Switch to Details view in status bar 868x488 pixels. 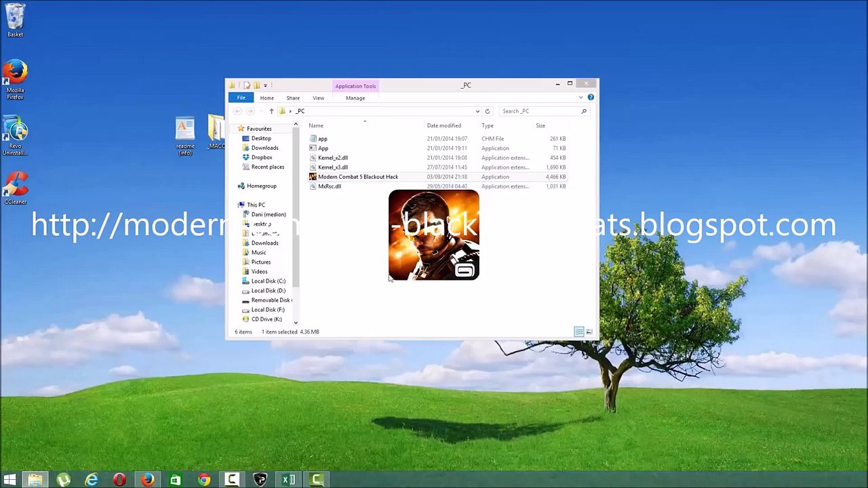pyautogui.click(x=578, y=331)
